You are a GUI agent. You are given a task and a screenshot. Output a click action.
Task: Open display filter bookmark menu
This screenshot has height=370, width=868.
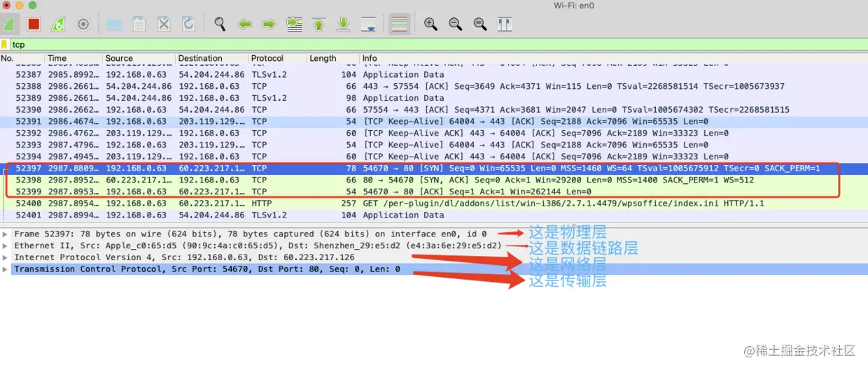pyautogui.click(x=4, y=45)
